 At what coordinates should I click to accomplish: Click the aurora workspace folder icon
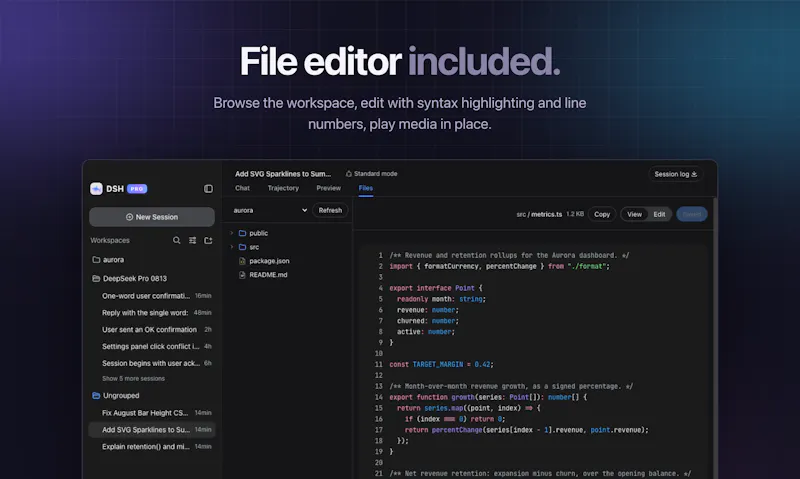[x=96, y=260]
